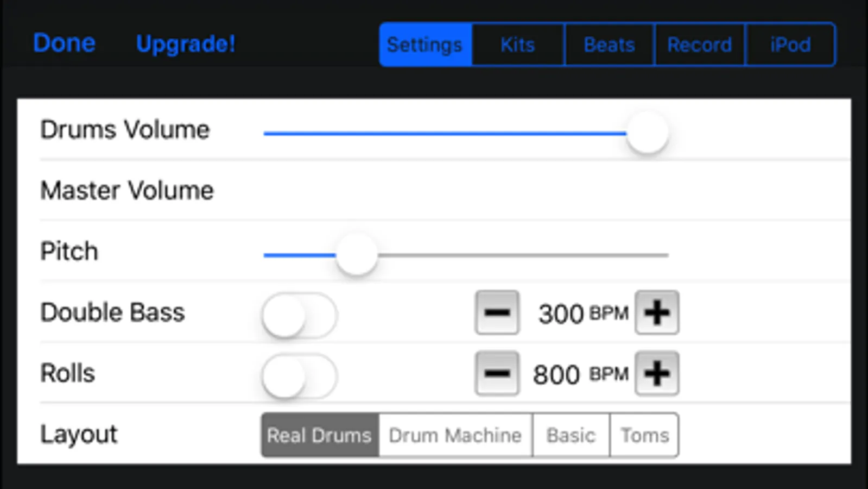Switch layout to Basic
The height and width of the screenshot is (489, 868).
coord(571,435)
